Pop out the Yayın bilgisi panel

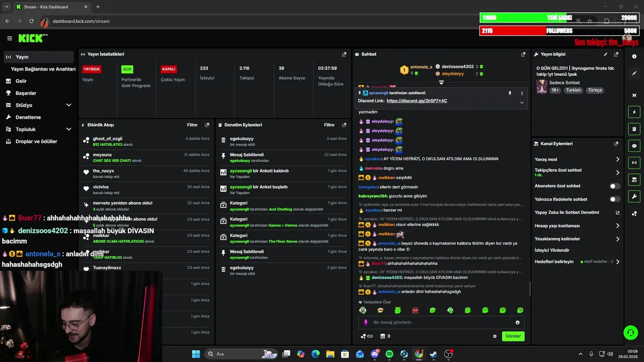click(x=616, y=54)
